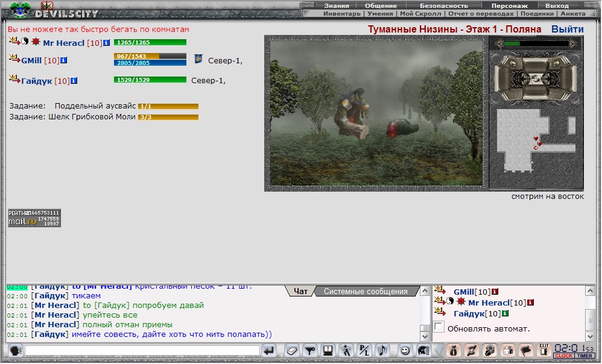Image resolution: width=602 pixels, height=364 pixels.
Task: Click the Выход menu item
Action: (557, 6)
